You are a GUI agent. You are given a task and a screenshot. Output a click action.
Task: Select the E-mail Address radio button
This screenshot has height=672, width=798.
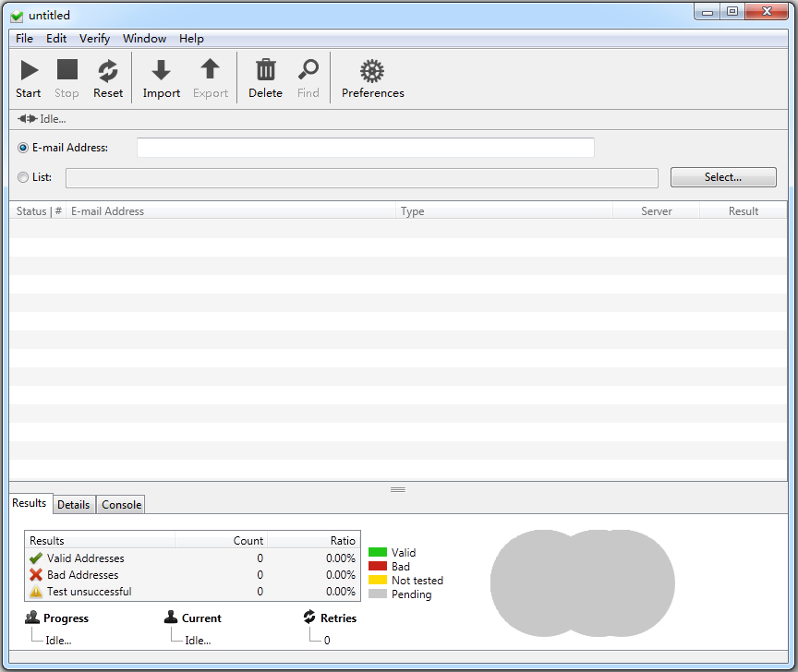pos(21,147)
